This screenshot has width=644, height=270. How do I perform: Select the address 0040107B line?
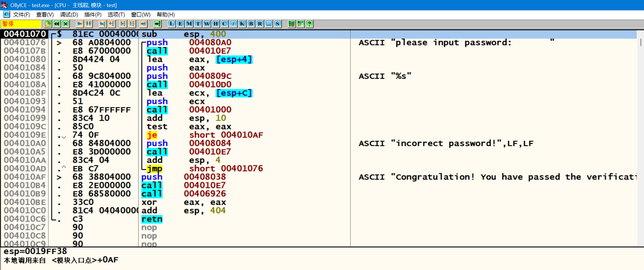tap(25, 51)
